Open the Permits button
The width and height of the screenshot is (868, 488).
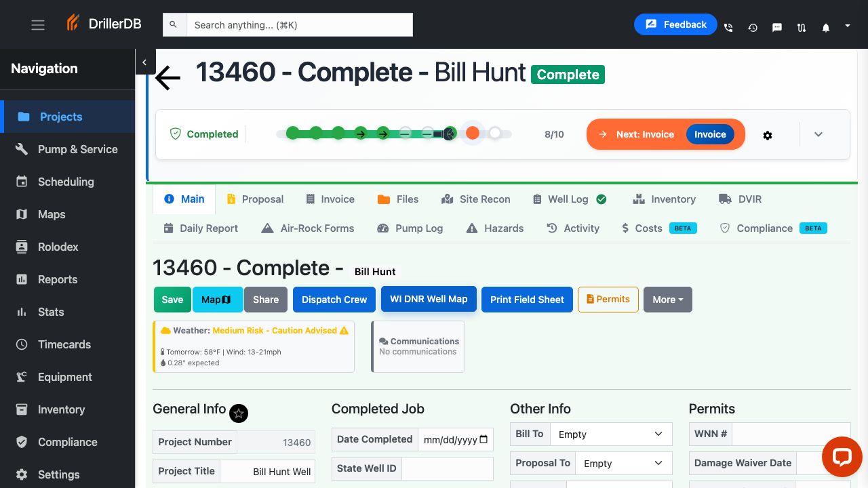pyautogui.click(x=608, y=299)
